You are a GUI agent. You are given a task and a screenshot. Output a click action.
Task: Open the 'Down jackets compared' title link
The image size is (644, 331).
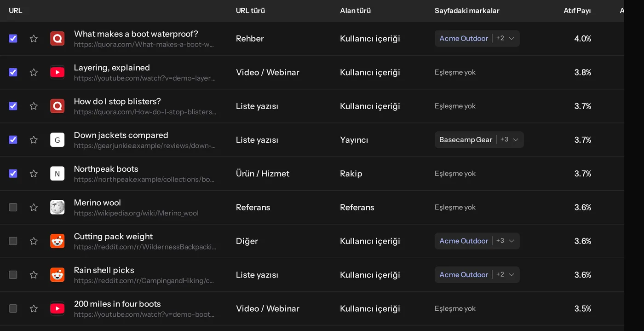click(x=121, y=135)
